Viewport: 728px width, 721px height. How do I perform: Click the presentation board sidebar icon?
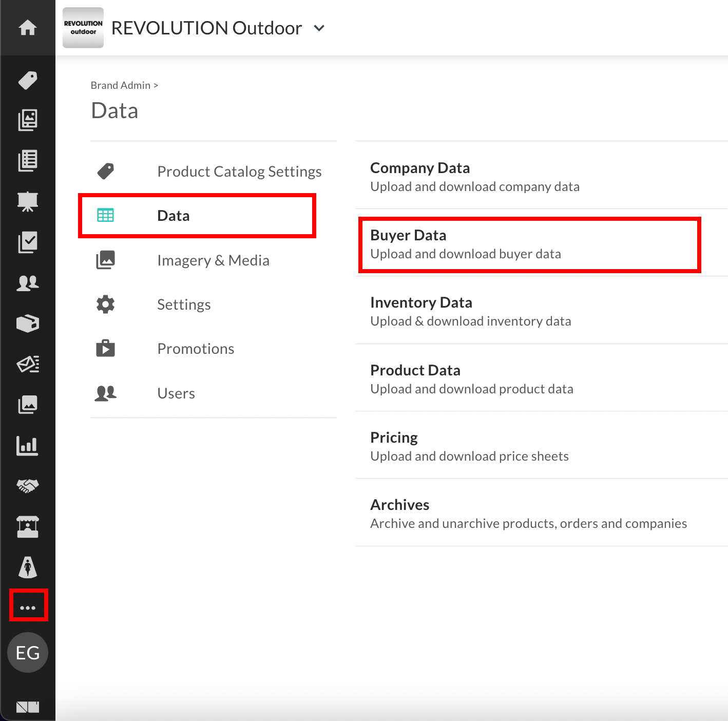coord(28,202)
